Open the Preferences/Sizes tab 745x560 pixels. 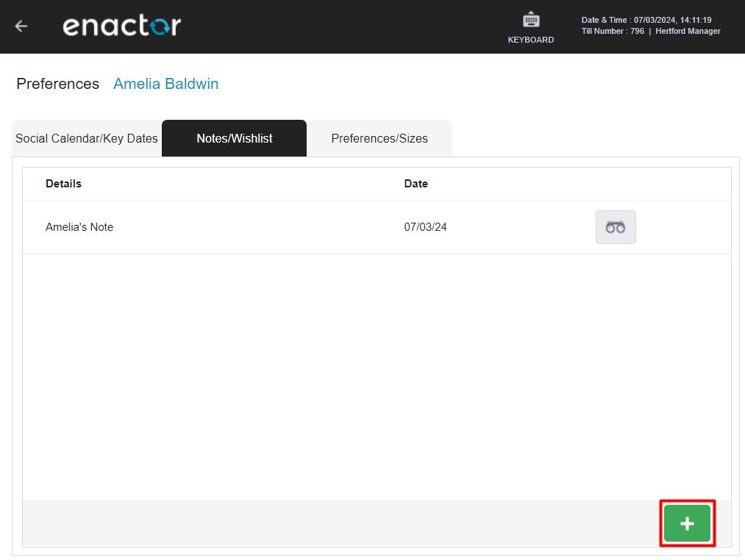[x=379, y=138]
